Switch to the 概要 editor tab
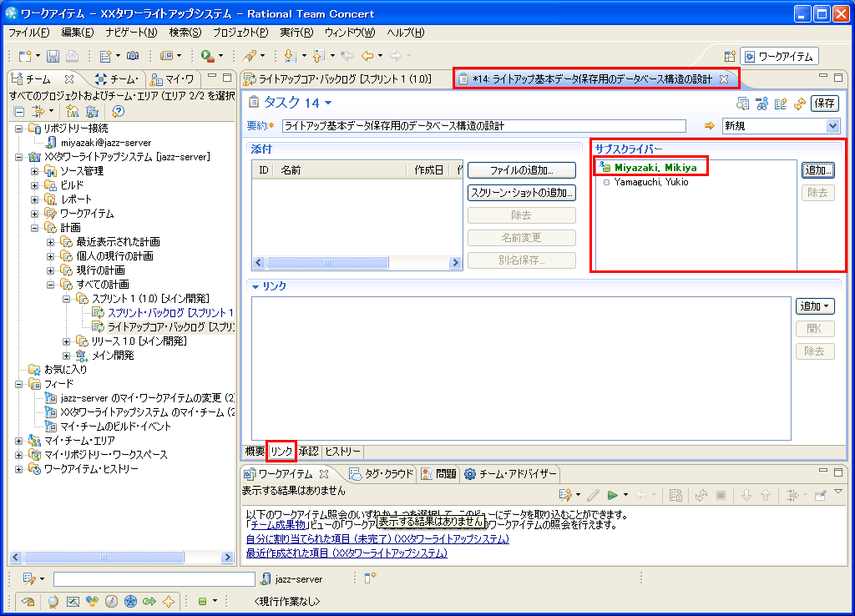Viewport: 855px width, 616px height. click(x=255, y=452)
